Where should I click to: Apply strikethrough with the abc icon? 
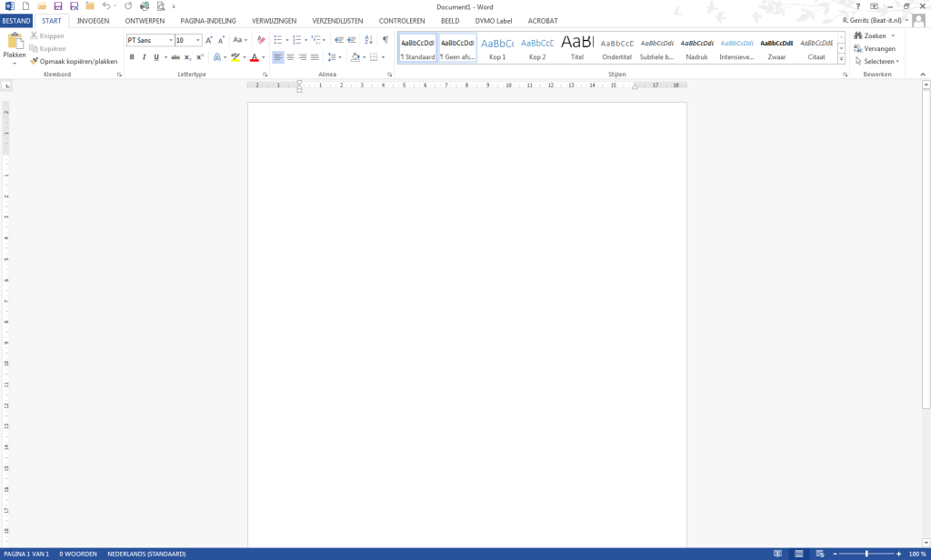(175, 57)
